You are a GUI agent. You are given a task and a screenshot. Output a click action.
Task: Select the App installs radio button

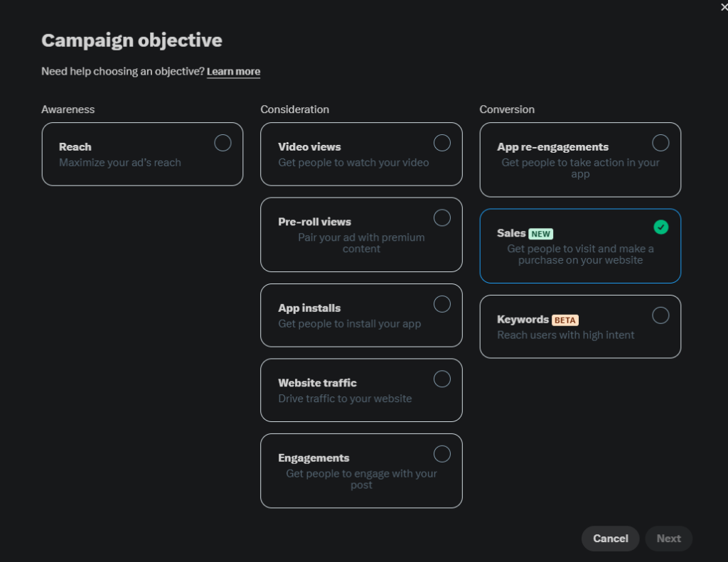coord(441,304)
